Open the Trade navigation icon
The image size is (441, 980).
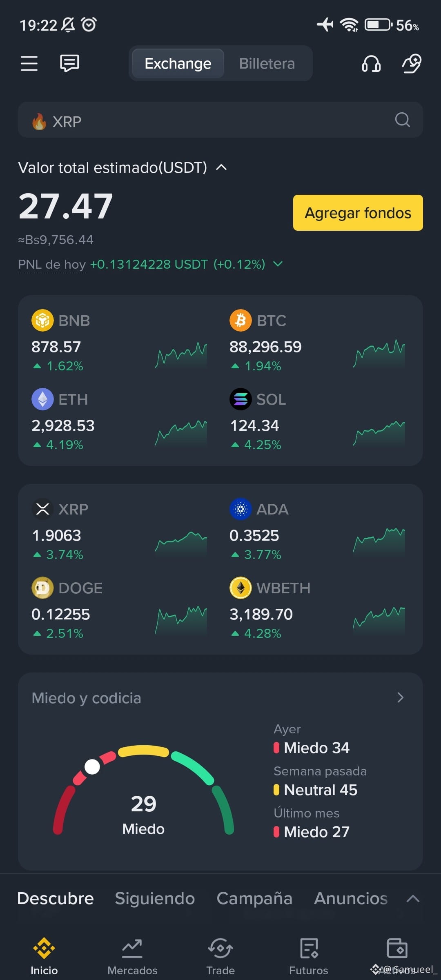(x=220, y=948)
